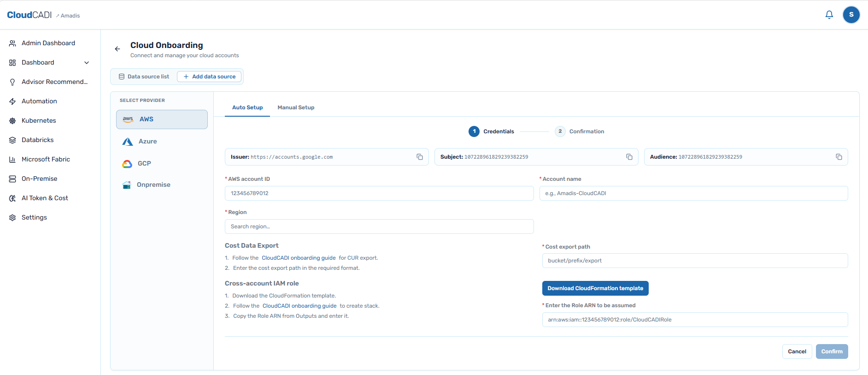The image size is (868, 375).
Task: Focus the AWS account ID field
Action: coord(379,193)
